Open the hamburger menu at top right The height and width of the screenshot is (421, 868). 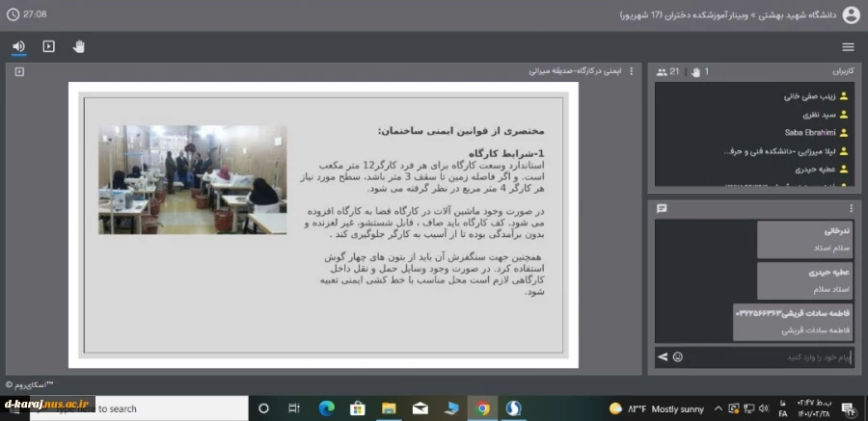(x=848, y=46)
